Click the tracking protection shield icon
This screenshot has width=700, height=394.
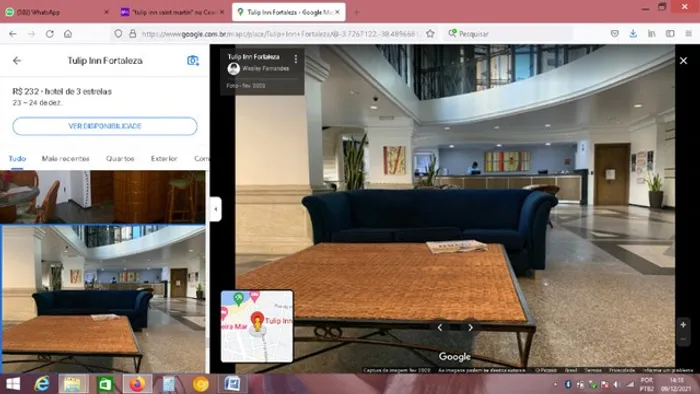[x=118, y=34]
